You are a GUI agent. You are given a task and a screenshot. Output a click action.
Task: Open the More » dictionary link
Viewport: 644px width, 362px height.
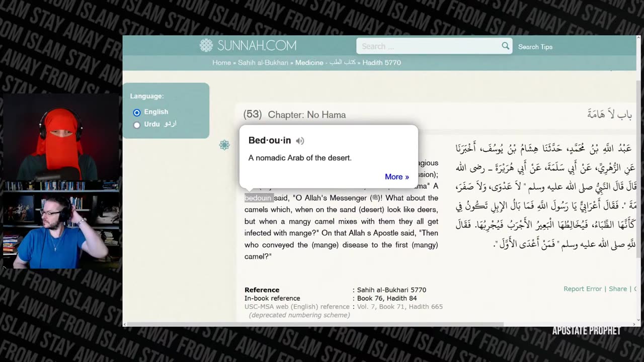tap(397, 177)
